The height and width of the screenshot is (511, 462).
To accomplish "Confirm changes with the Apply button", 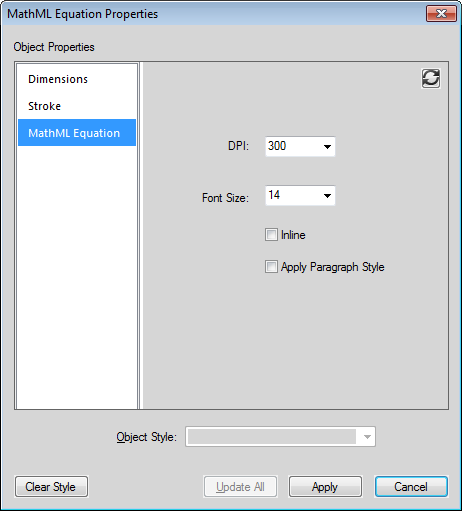I will pos(325,487).
